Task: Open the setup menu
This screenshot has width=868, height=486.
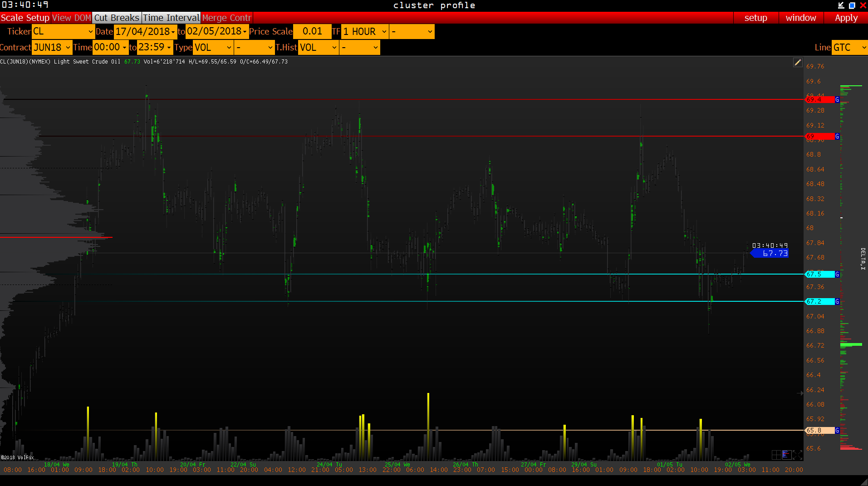Action: tap(756, 18)
